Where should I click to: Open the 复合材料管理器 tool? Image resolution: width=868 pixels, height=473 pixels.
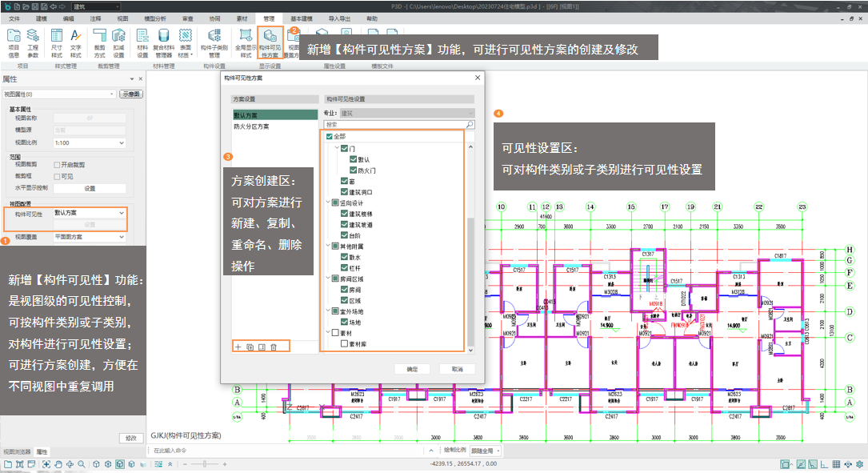click(x=163, y=43)
